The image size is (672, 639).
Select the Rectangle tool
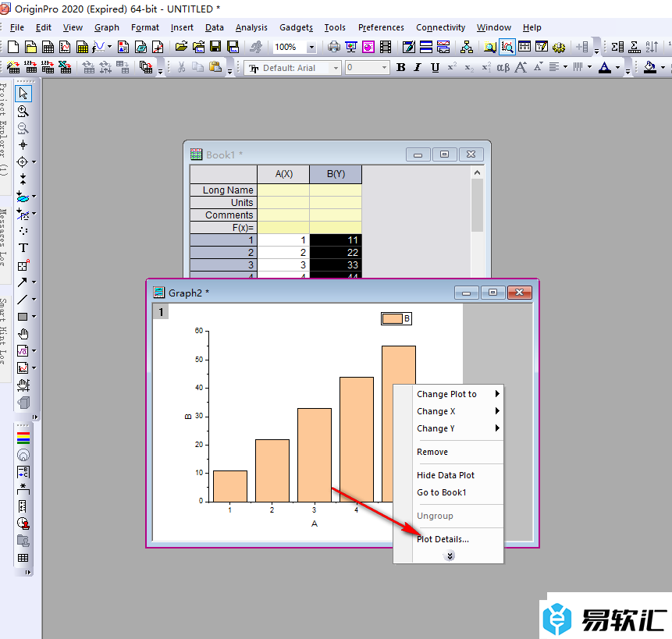(23, 317)
